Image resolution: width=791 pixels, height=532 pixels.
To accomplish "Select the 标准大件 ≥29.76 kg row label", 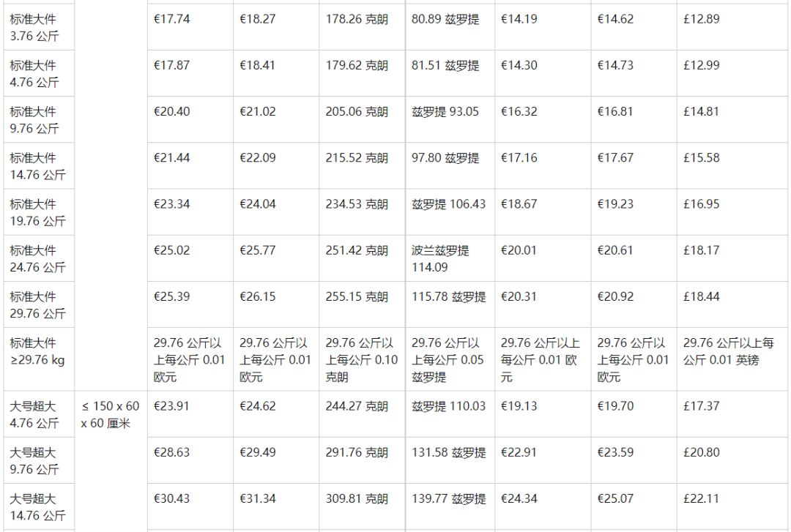I will [x=37, y=351].
